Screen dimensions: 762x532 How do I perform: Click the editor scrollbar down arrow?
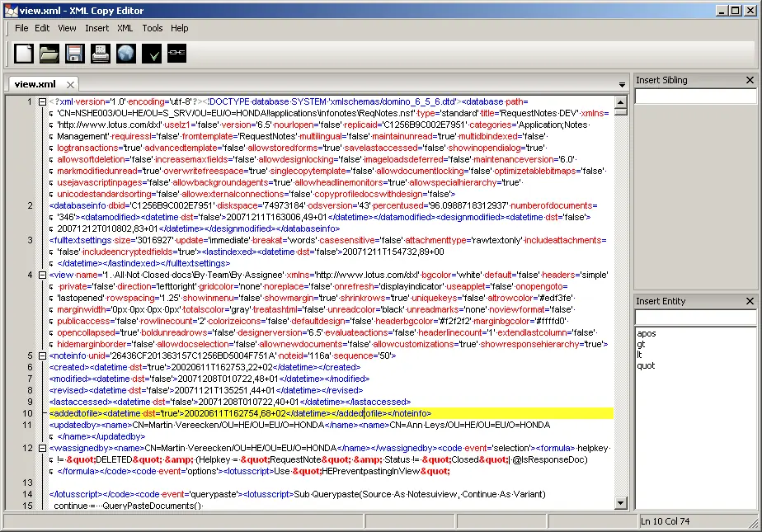click(x=621, y=503)
